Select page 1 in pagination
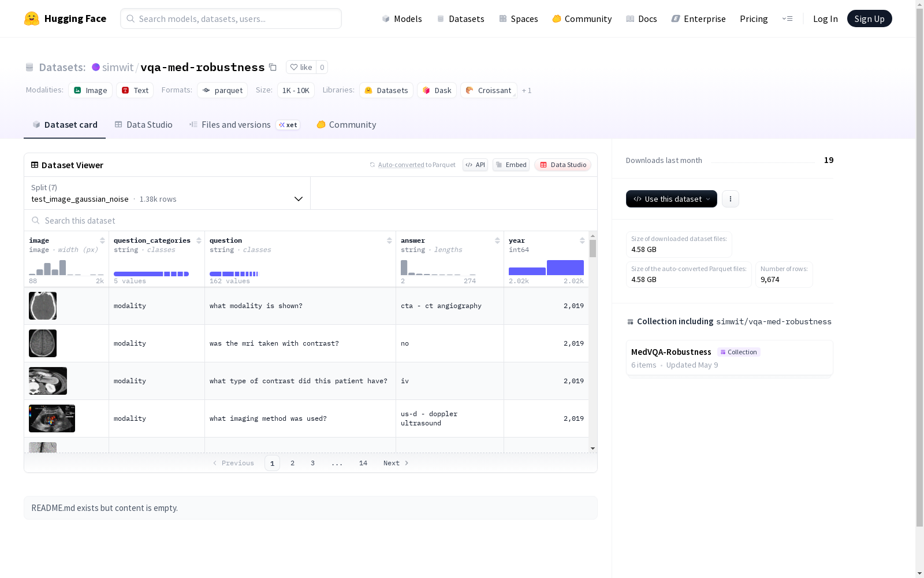This screenshot has width=924, height=578. click(x=272, y=463)
